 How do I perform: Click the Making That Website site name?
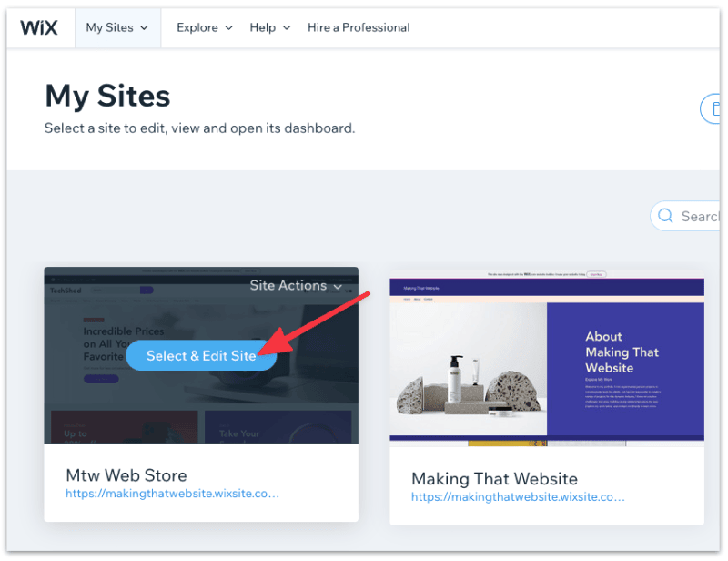point(494,478)
